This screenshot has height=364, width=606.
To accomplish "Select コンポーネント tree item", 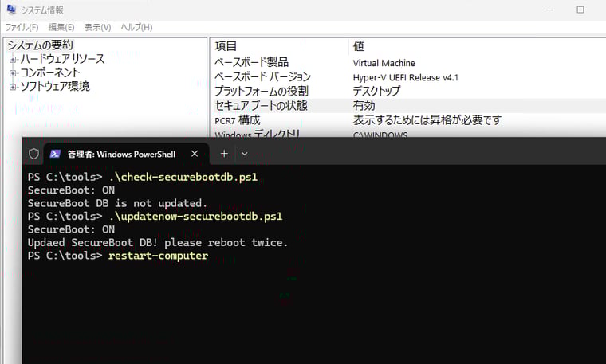I will click(x=50, y=72).
